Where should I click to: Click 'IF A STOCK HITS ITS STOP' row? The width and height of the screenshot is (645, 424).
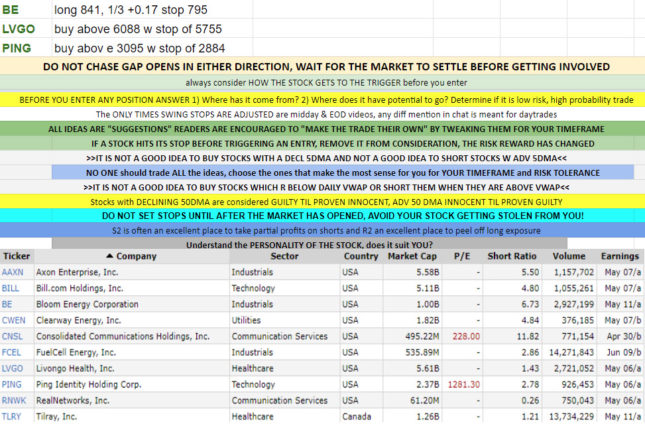322,144
